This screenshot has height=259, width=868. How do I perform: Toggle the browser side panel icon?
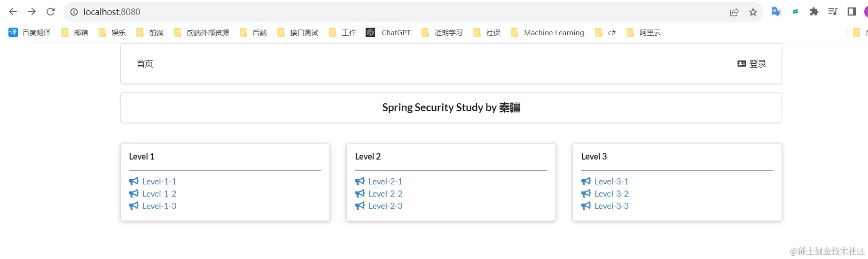[x=852, y=12]
